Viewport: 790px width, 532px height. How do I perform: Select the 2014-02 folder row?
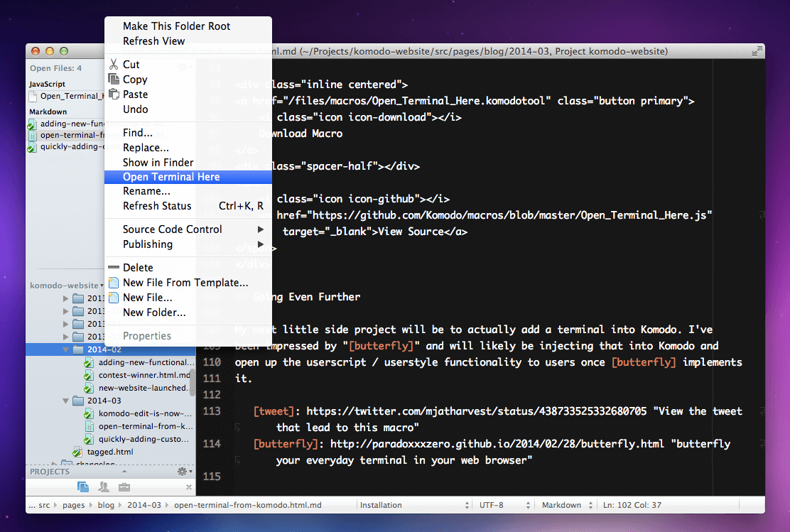110,349
